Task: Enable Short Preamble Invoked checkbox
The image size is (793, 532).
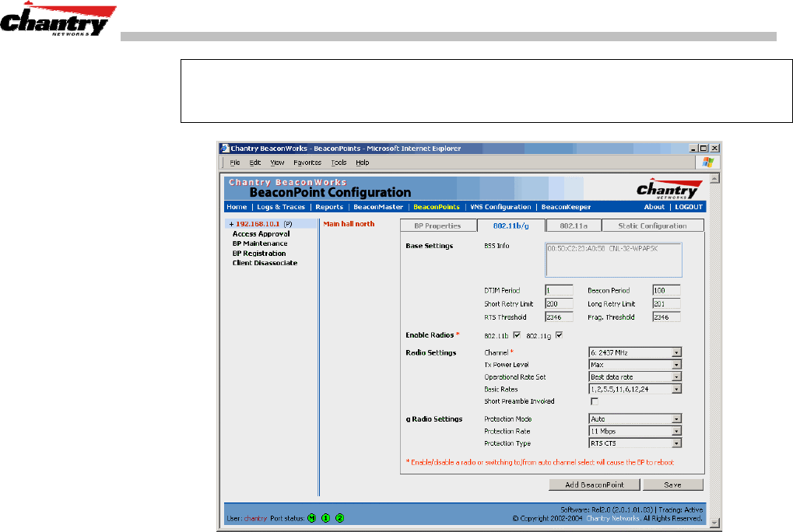Action: point(595,401)
